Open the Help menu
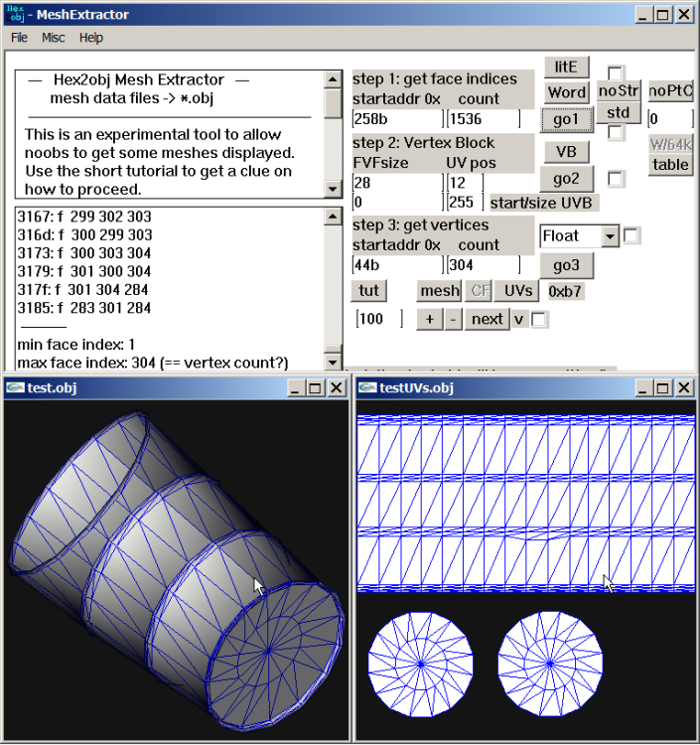 [91, 38]
